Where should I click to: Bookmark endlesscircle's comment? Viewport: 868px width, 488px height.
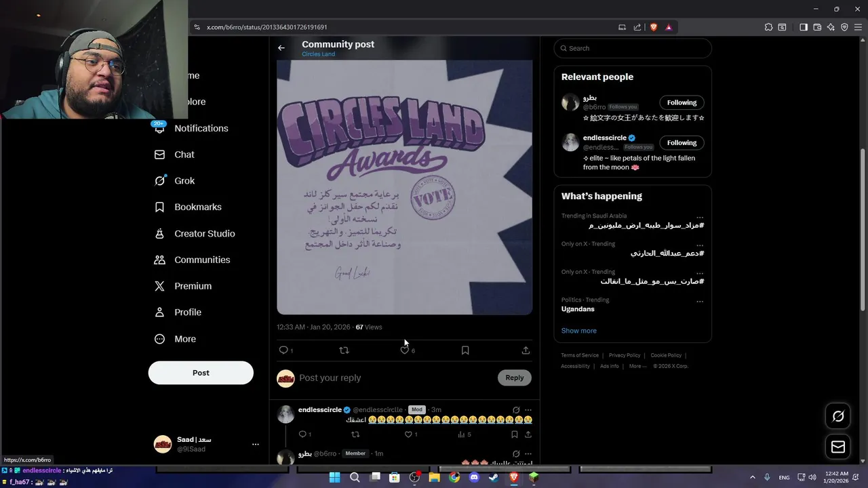coord(515,434)
